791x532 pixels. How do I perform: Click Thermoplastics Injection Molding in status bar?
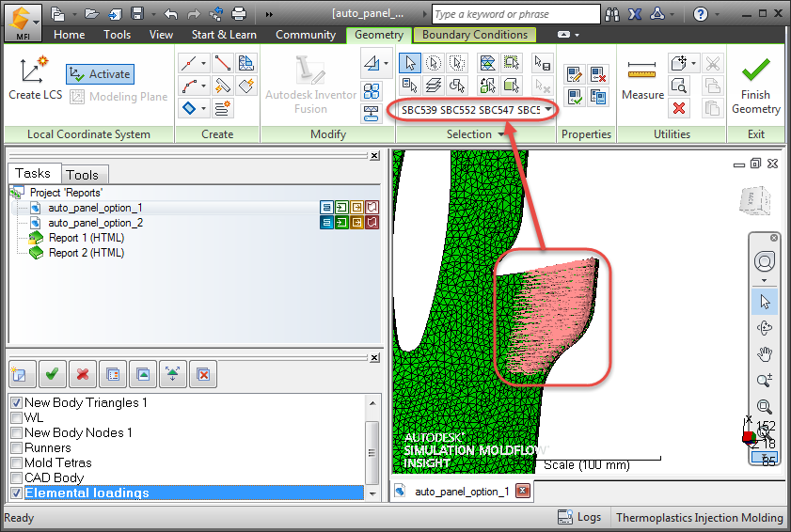699,517
